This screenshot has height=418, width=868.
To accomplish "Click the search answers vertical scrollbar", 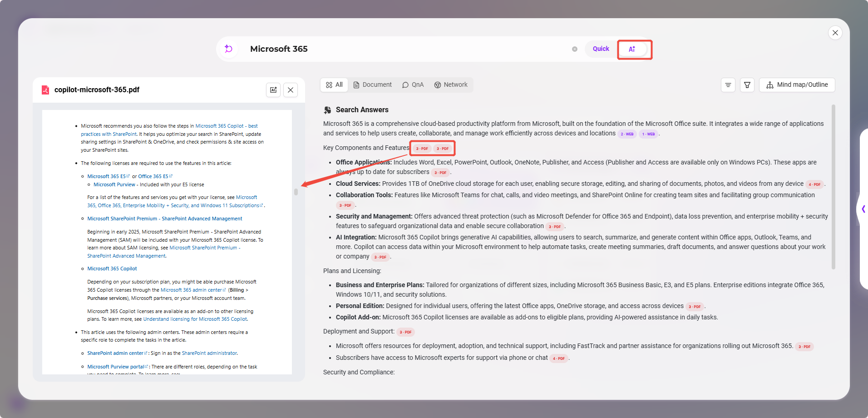I will pos(833,187).
